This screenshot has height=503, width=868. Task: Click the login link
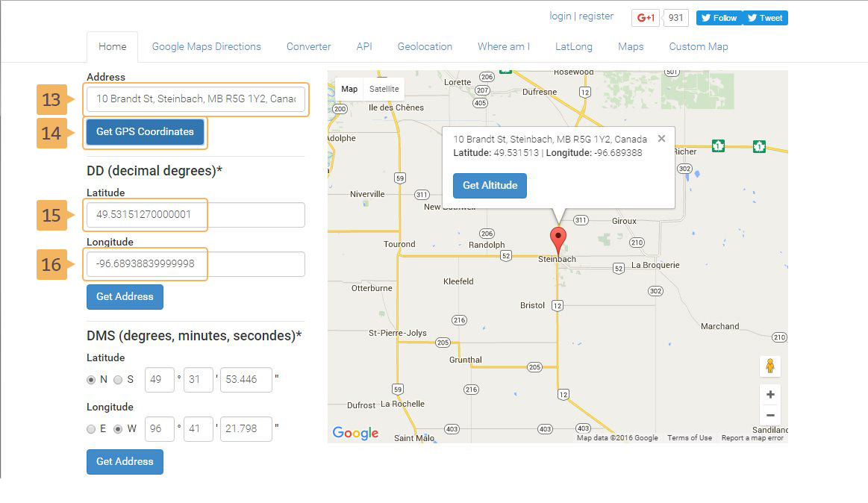coord(560,16)
